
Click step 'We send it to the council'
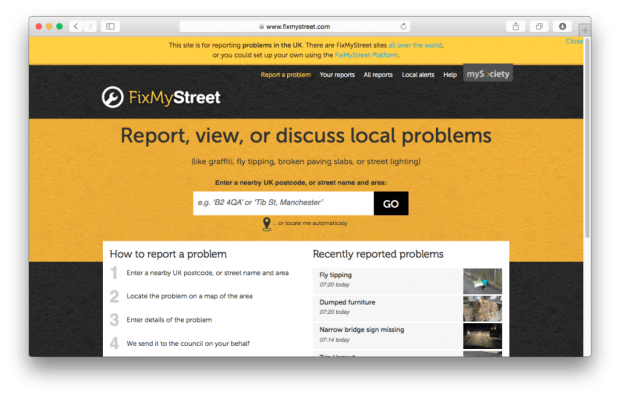[x=188, y=343]
